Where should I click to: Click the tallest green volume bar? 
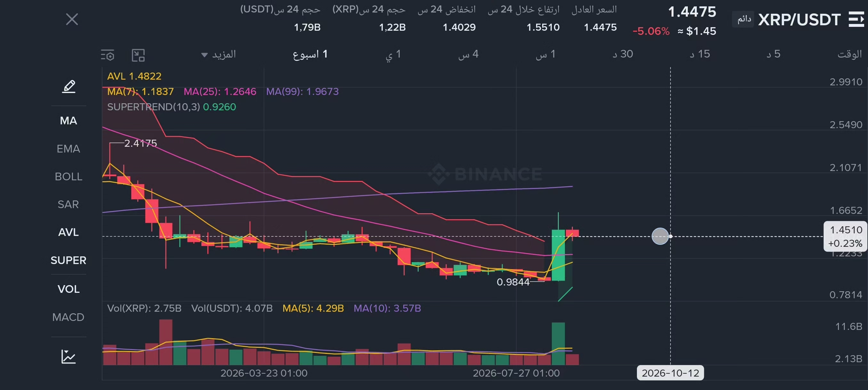pyautogui.click(x=558, y=344)
